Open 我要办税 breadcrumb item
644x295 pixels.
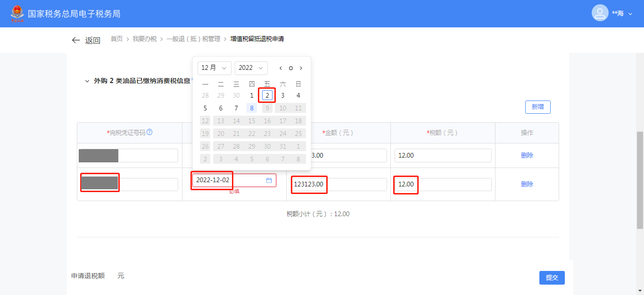tap(144, 39)
